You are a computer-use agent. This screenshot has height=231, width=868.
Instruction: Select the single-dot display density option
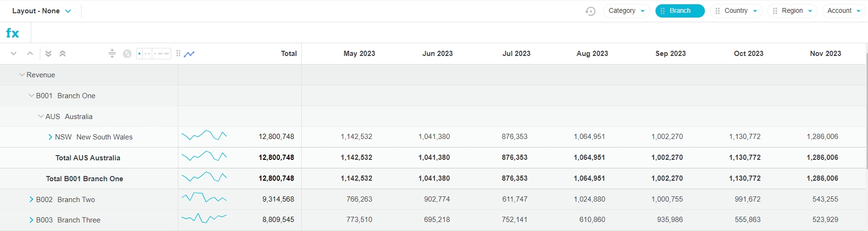coord(139,54)
